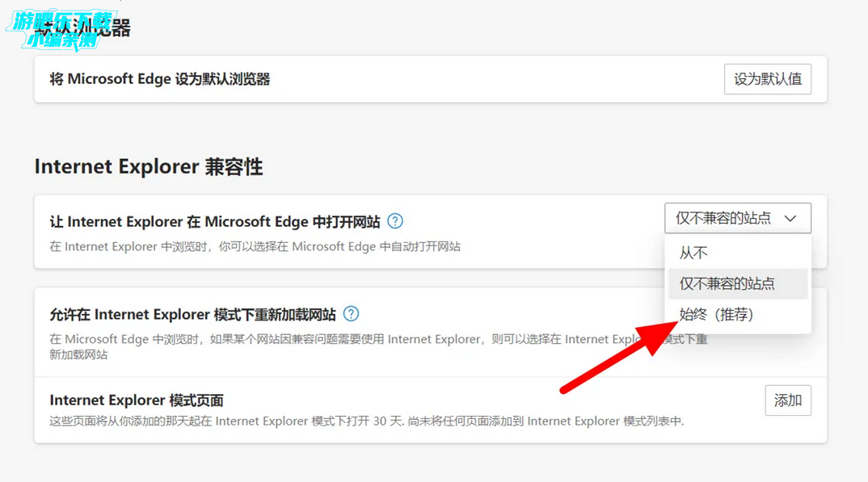Click description 你可以选择在 Microsoft Edge 中自动打开网站
This screenshot has width=868, height=482.
coord(255,246)
